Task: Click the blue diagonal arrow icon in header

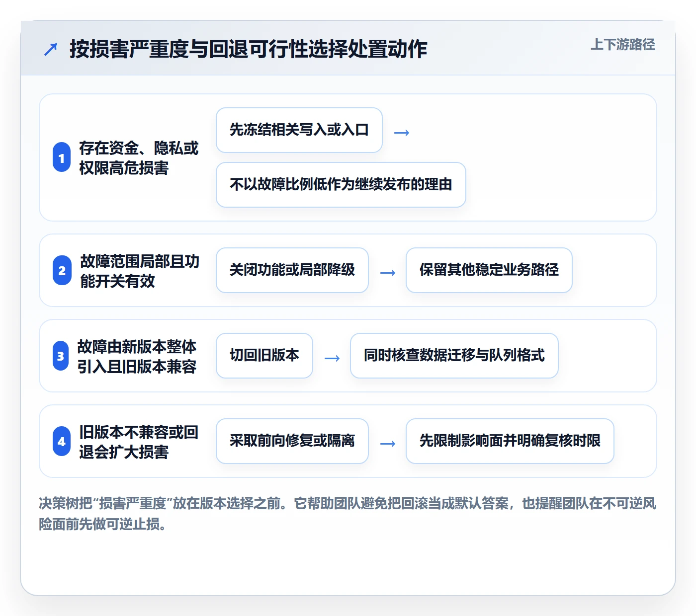Action: (x=51, y=49)
